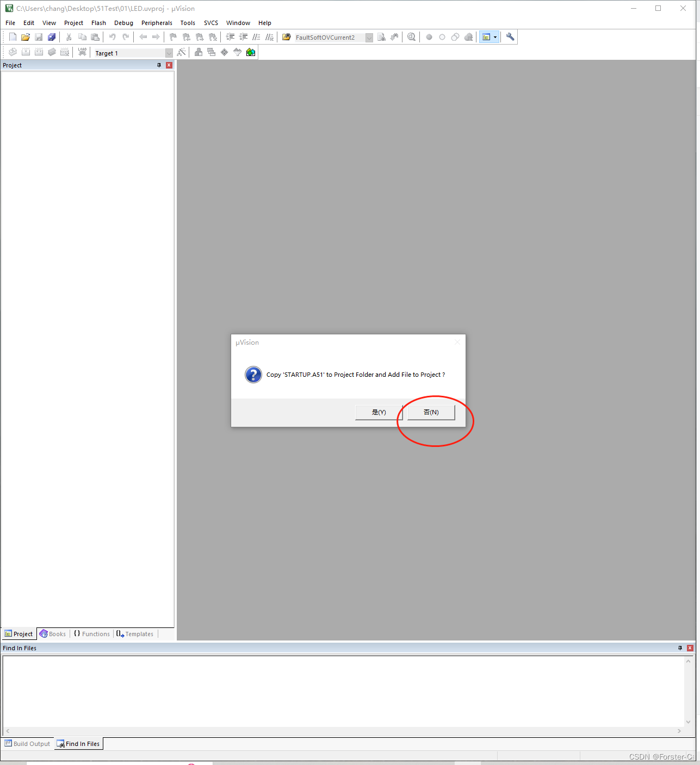
Task: Switch to the Functions tab
Action: [x=92, y=634]
